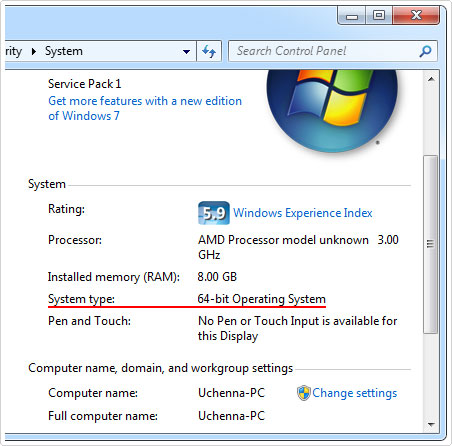Click the refresh arrows icon by address bar
This screenshot has height=446, width=452.
click(209, 51)
